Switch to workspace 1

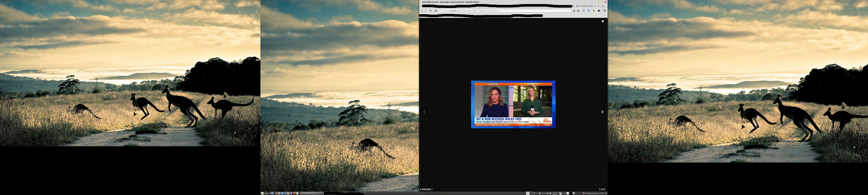(x=528, y=193)
